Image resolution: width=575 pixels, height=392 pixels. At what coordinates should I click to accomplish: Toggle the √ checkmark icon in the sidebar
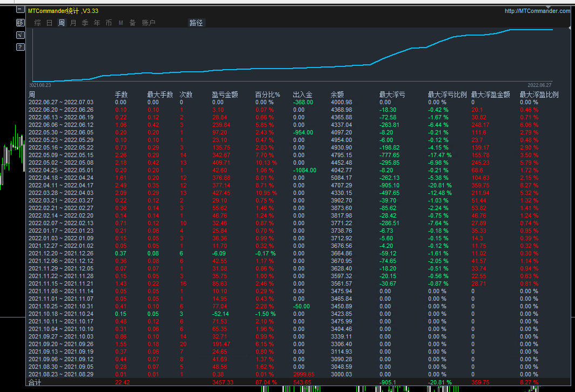point(21,35)
